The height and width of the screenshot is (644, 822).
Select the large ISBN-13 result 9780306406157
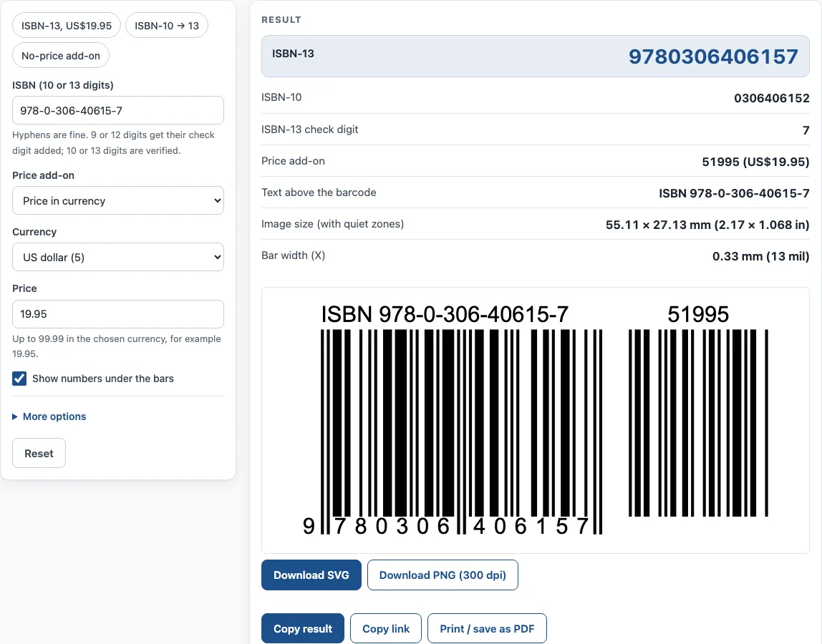click(x=713, y=57)
